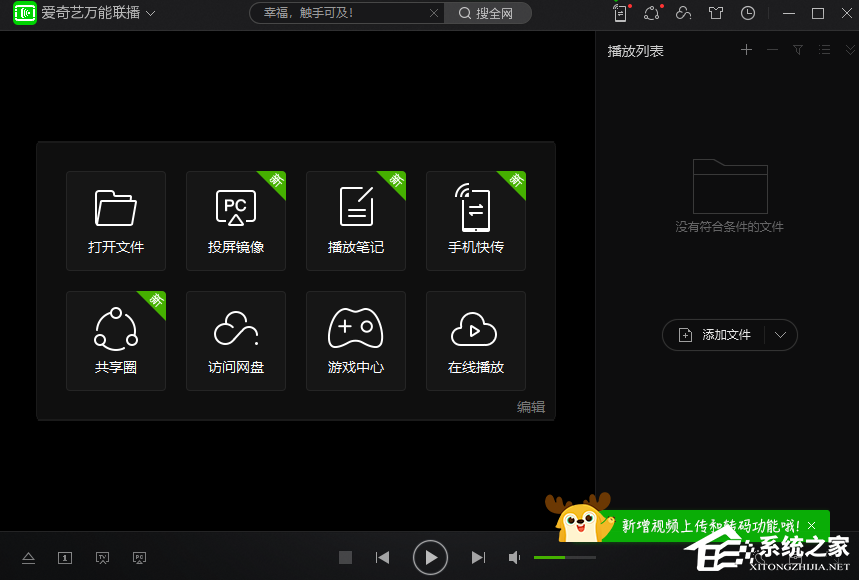This screenshot has height=580, width=859.
Task: Dismiss the green 新增视频上传 notification
Action: coord(811,526)
